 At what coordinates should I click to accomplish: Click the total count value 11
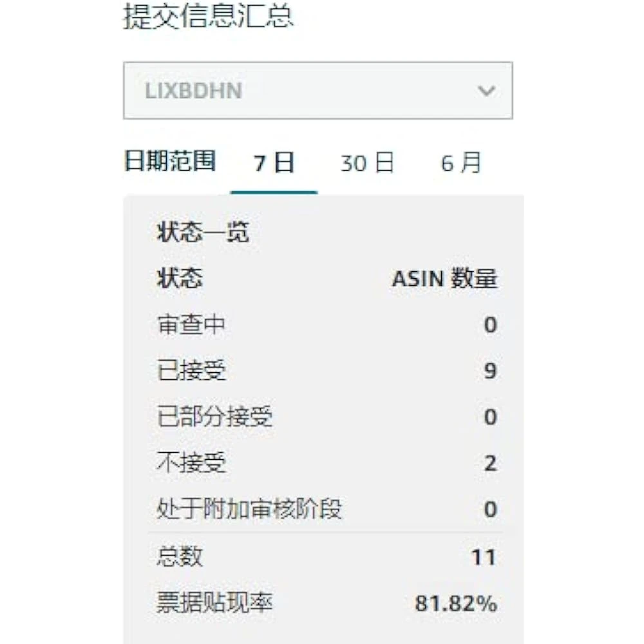pyautogui.click(x=483, y=557)
